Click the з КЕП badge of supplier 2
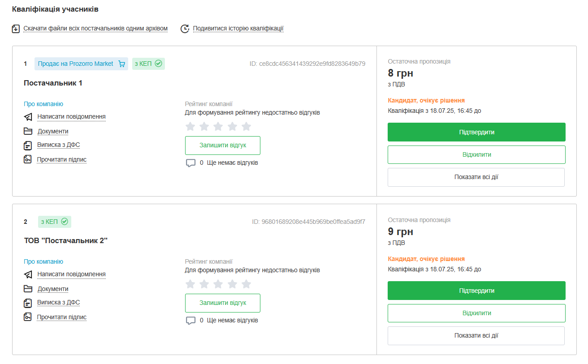588x364 pixels. pyautogui.click(x=54, y=222)
